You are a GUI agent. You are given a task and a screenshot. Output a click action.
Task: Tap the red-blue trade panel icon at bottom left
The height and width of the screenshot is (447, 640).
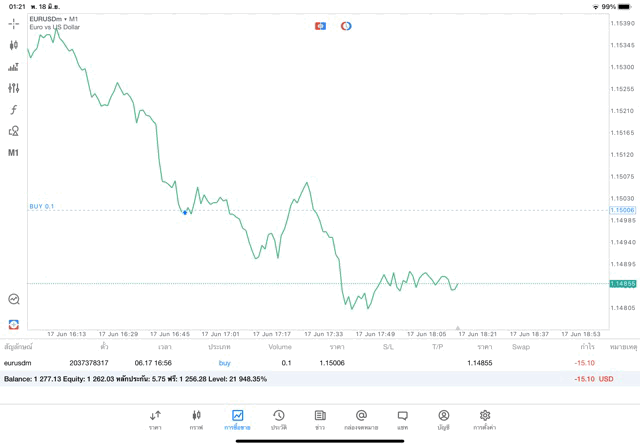click(14, 324)
